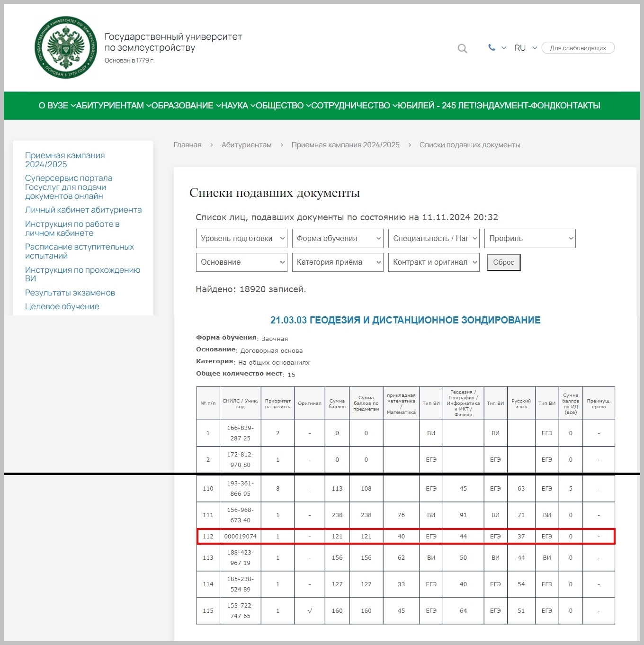Click 'Русский язык' column header
This screenshot has height=645, width=644.
[x=521, y=403]
